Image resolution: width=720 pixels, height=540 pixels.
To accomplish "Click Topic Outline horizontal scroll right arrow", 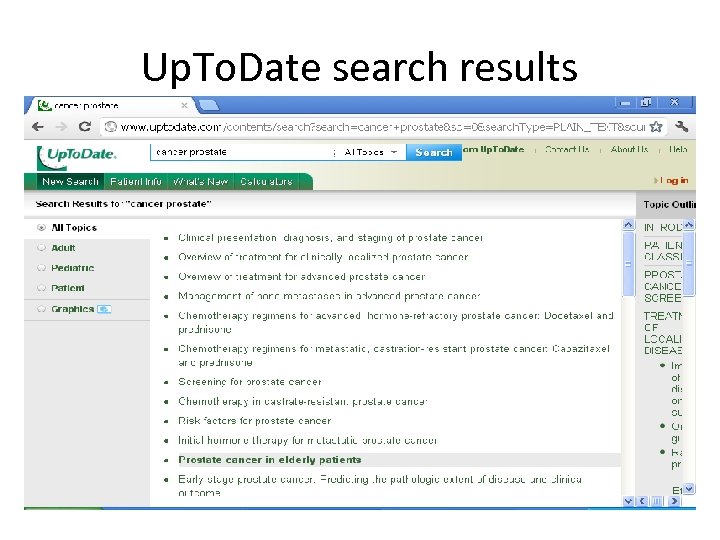I will tap(674, 501).
